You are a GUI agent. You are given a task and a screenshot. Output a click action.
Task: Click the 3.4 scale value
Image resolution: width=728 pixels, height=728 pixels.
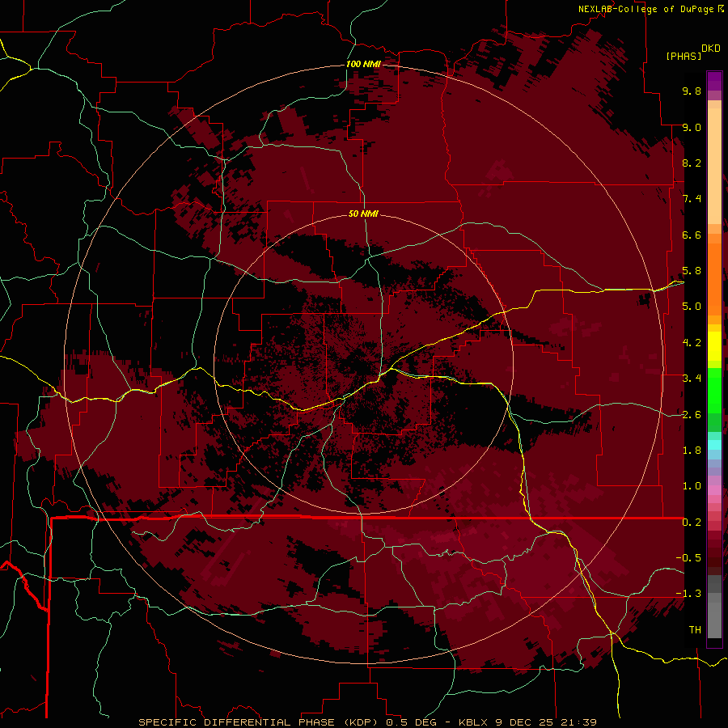[x=692, y=379]
